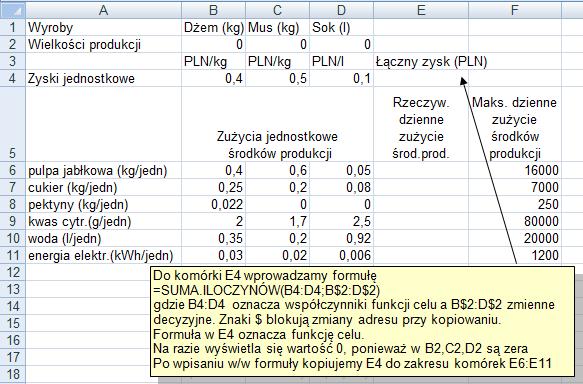Select column D header
Viewport: 583px width, 384px height.
[x=341, y=10]
